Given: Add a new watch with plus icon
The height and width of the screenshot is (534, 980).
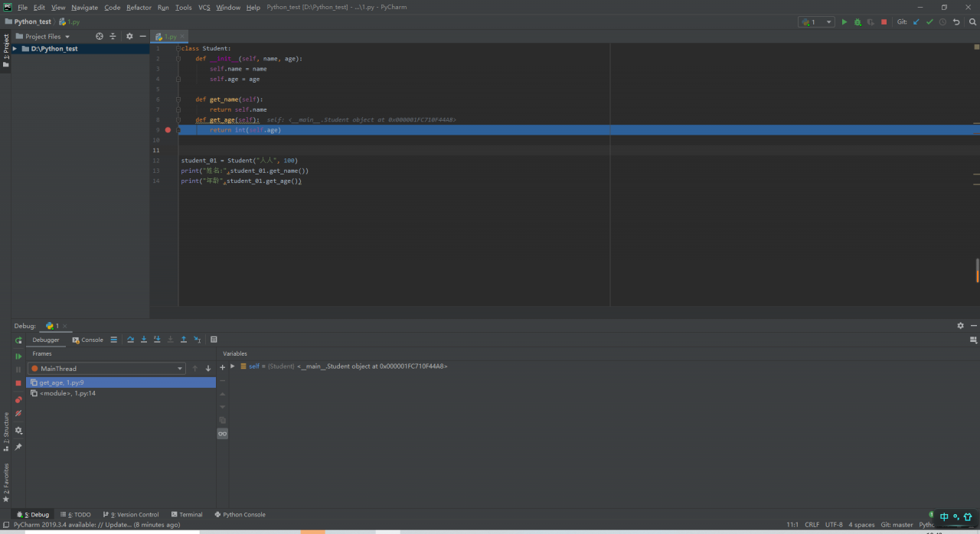Looking at the screenshot, I should coord(223,367).
